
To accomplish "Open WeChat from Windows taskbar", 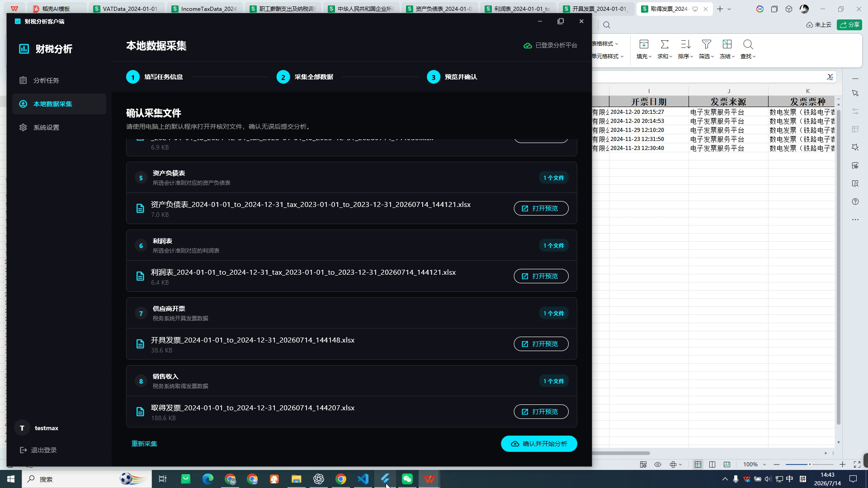I will [407, 479].
